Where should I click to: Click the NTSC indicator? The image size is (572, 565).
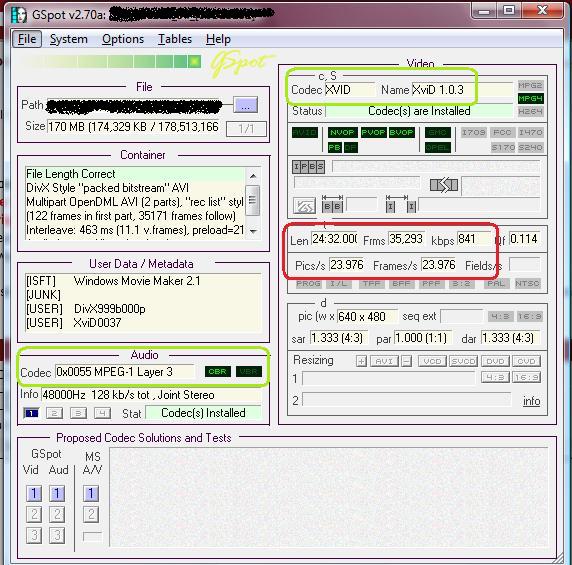[x=527, y=283]
